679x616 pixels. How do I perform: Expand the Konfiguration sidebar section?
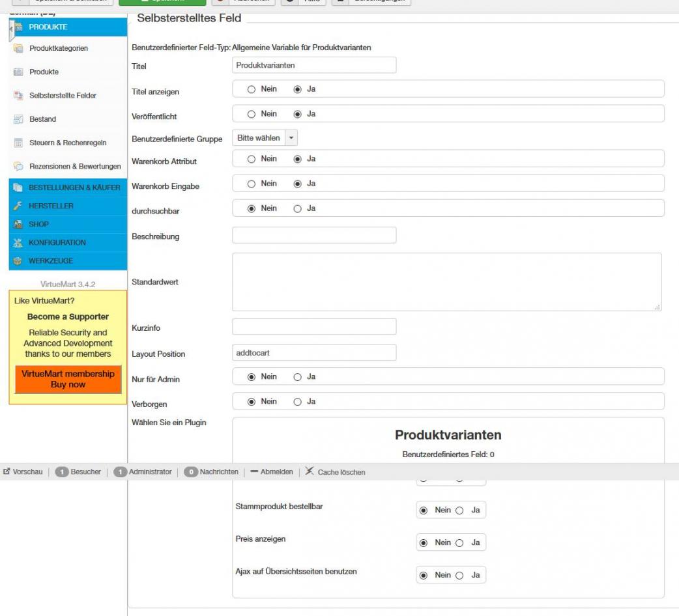(57, 242)
